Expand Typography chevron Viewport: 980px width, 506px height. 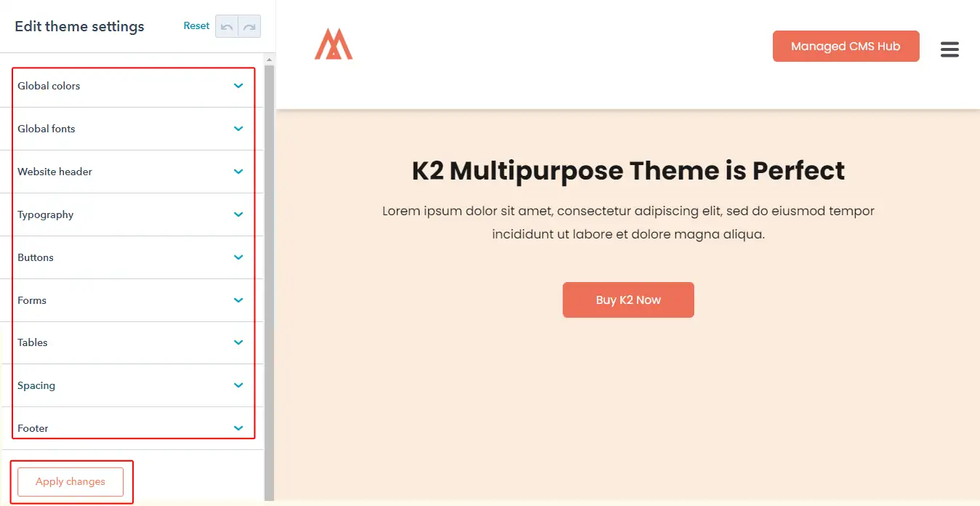[238, 214]
